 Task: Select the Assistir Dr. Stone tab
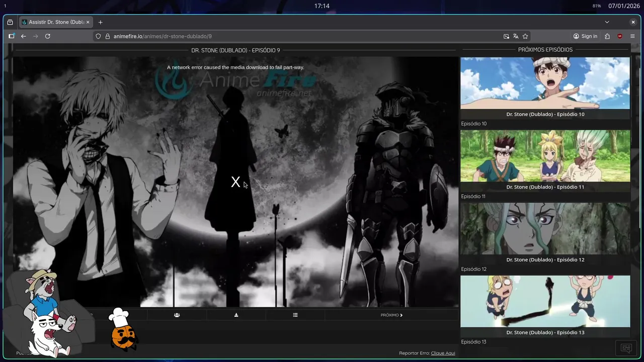56,22
